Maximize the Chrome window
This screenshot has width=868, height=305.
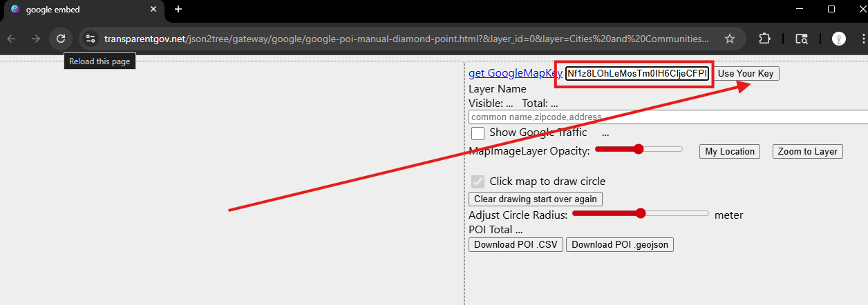click(831, 9)
